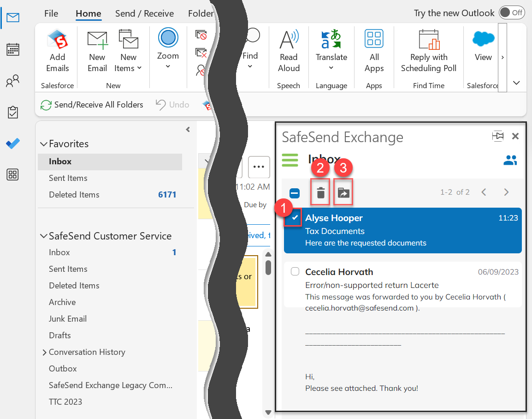532x419 pixels.
Task: Check Cecelia Horvath's email checkbox
Action: pos(295,271)
